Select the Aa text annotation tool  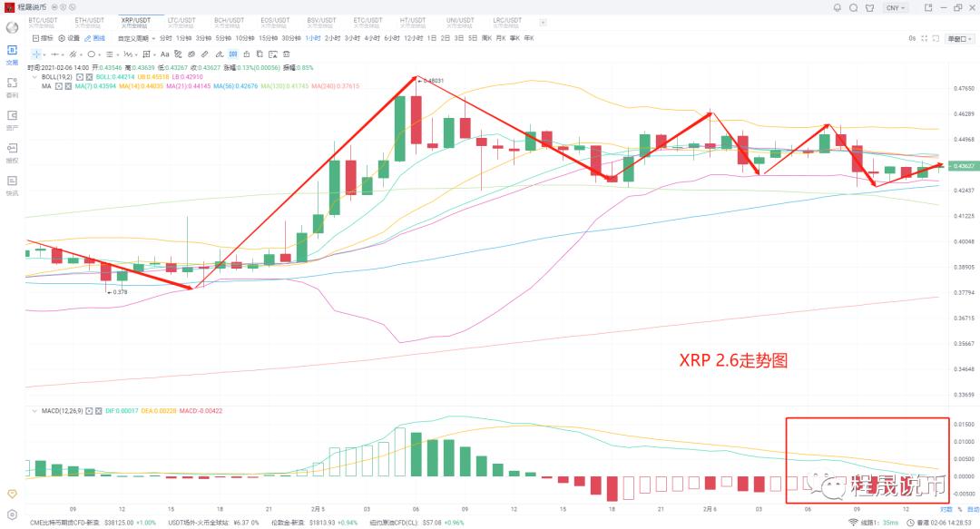pos(165,54)
